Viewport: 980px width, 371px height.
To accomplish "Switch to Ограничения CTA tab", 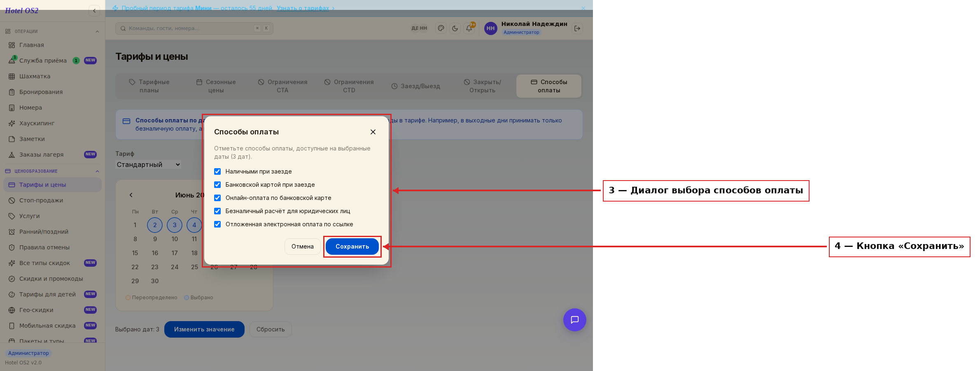I will coord(282,86).
